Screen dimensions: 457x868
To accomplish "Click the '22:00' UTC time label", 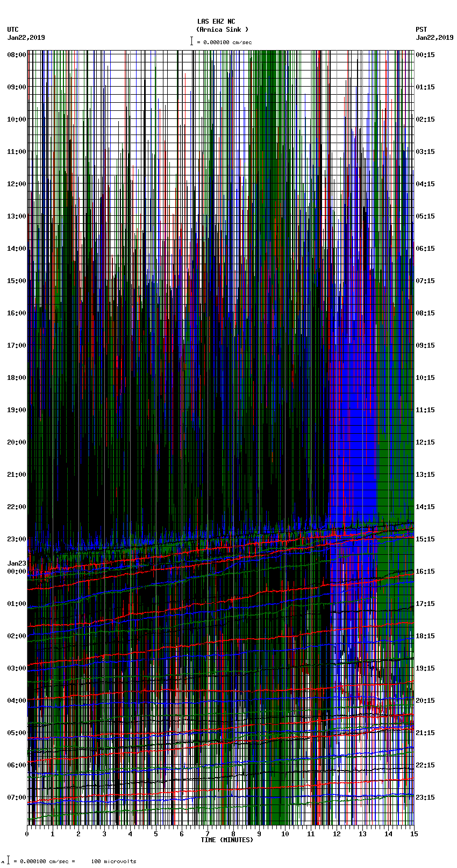I will click(17, 507).
